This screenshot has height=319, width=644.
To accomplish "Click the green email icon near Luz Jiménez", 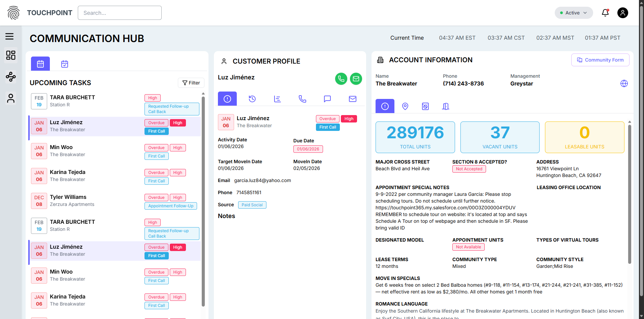I will (356, 79).
